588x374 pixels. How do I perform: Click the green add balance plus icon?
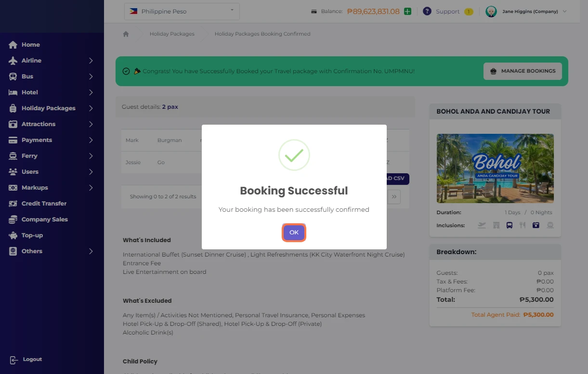[x=407, y=12]
